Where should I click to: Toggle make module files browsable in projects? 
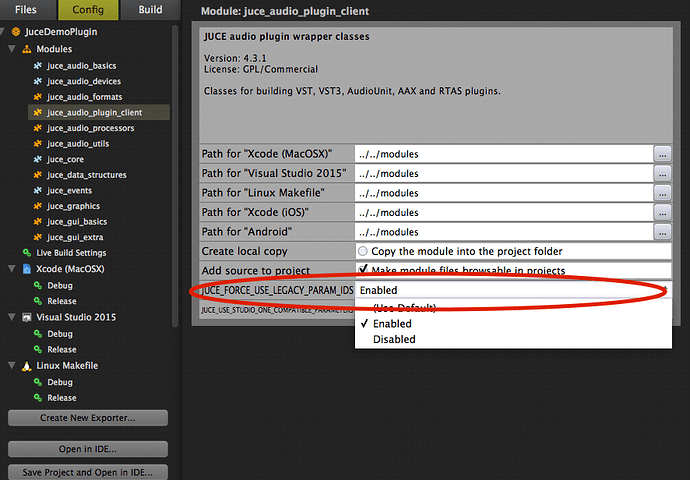[363, 269]
